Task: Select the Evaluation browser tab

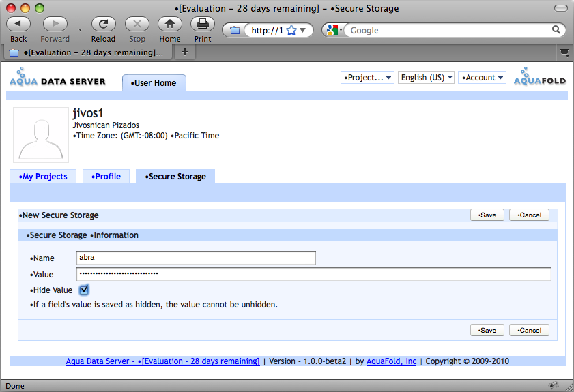Action: coord(88,52)
